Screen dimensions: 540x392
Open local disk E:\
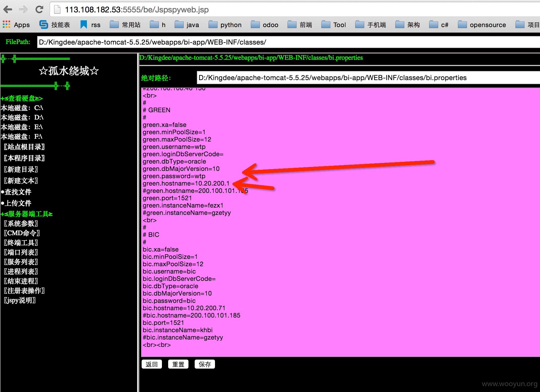click(22, 127)
